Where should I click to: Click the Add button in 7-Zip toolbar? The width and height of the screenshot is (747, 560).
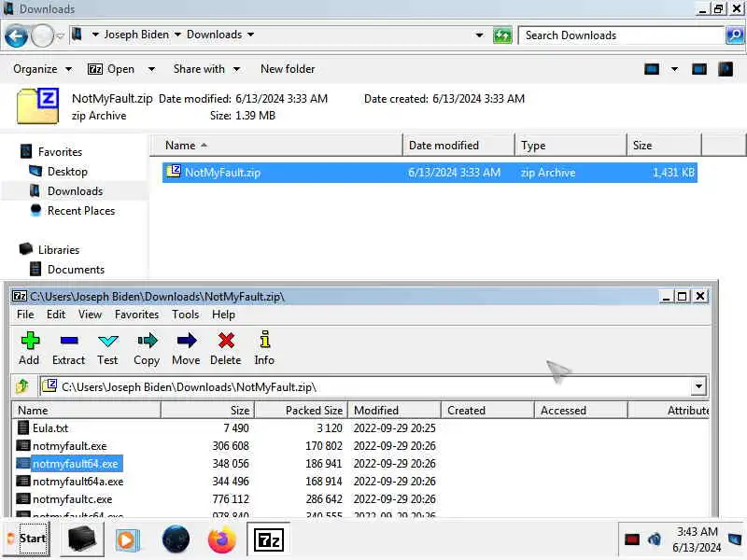30,348
